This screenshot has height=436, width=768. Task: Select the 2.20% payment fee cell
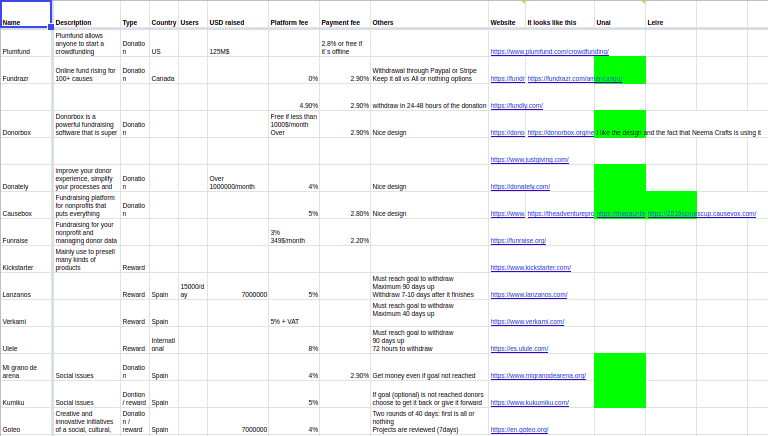point(345,232)
